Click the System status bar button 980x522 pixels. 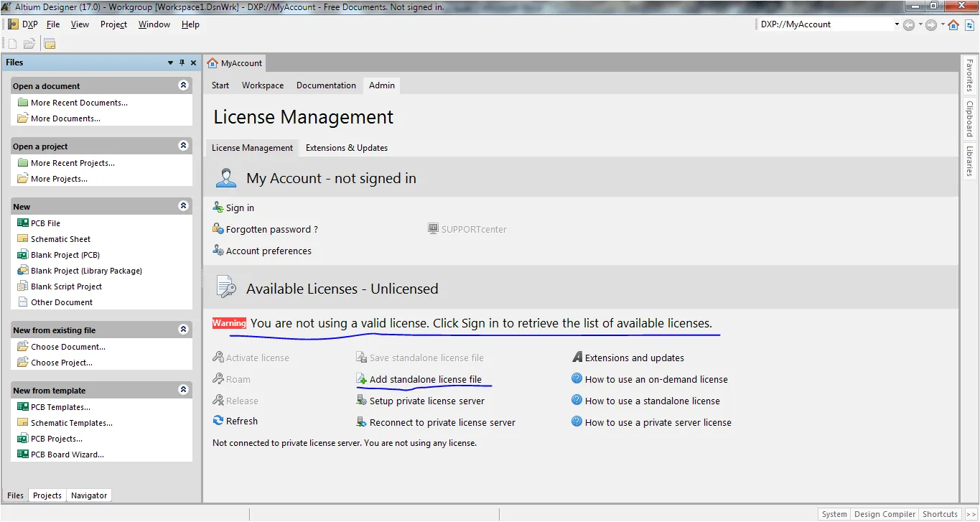[x=834, y=514]
